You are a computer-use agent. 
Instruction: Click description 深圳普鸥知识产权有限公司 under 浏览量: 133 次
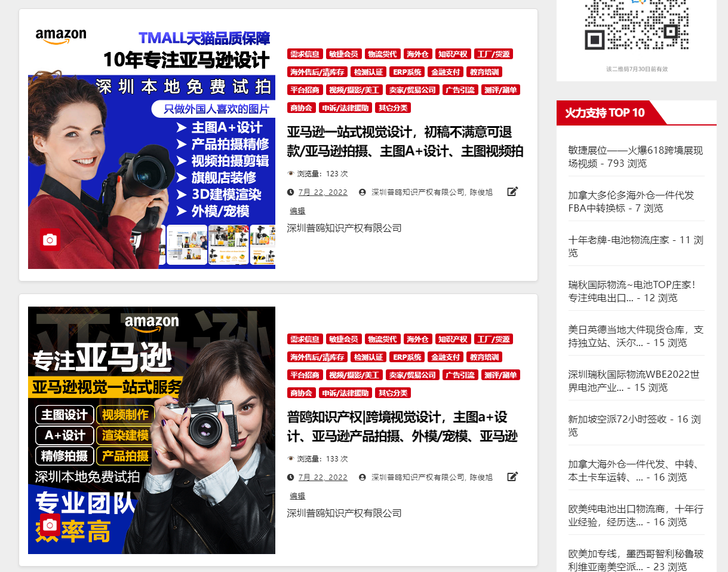pos(344,513)
